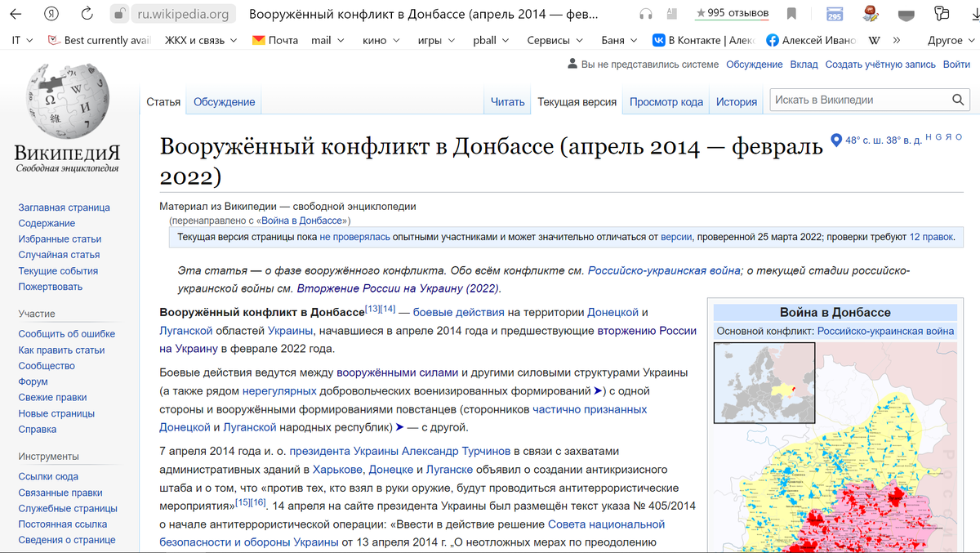Open 'Случайная статья' in sidebar
Viewport: 980px width, 553px height.
[59, 255]
